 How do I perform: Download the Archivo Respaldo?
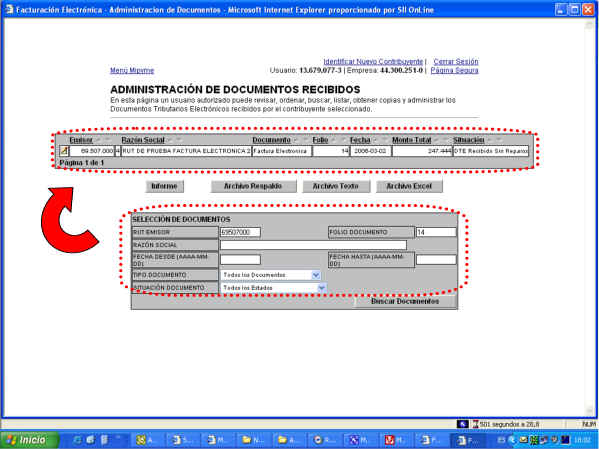point(253,186)
